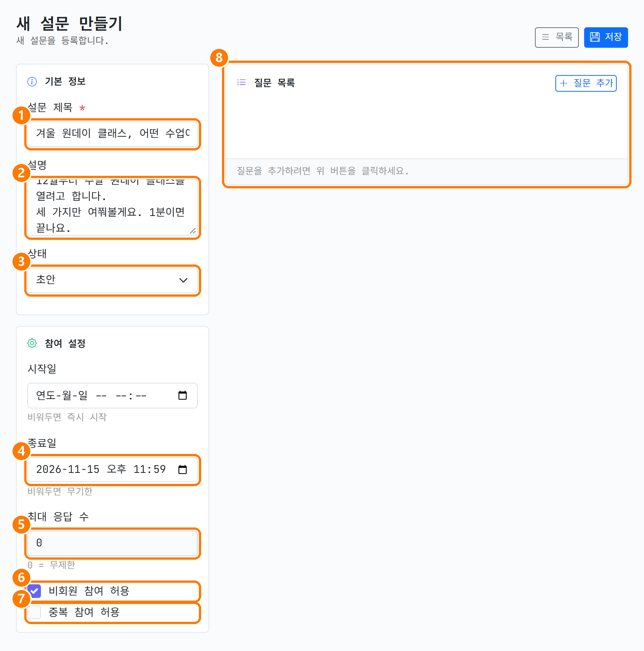Click the hint 비워두면 즉시 시작
644x651 pixels.
(x=67, y=417)
